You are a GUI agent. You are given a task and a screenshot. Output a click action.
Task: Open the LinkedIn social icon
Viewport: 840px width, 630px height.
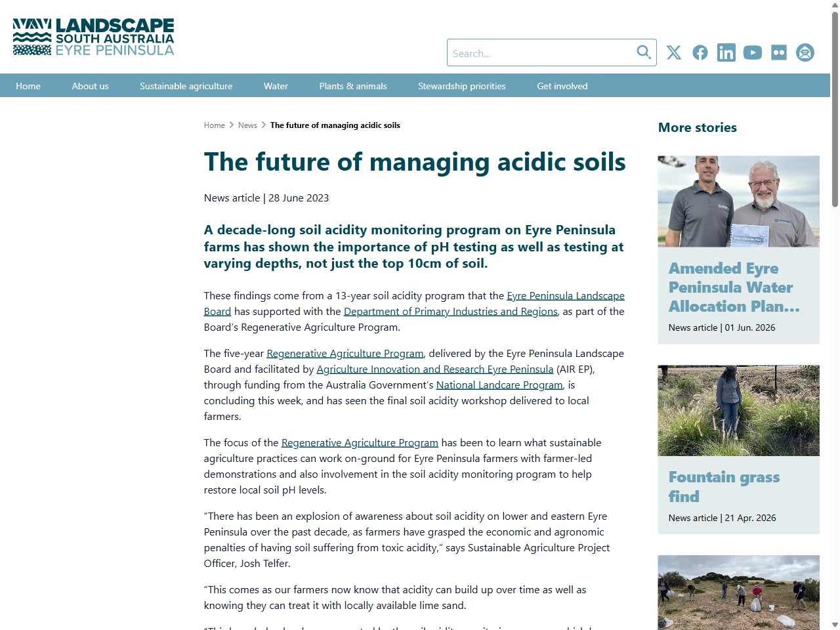pyautogui.click(x=726, y=52)
